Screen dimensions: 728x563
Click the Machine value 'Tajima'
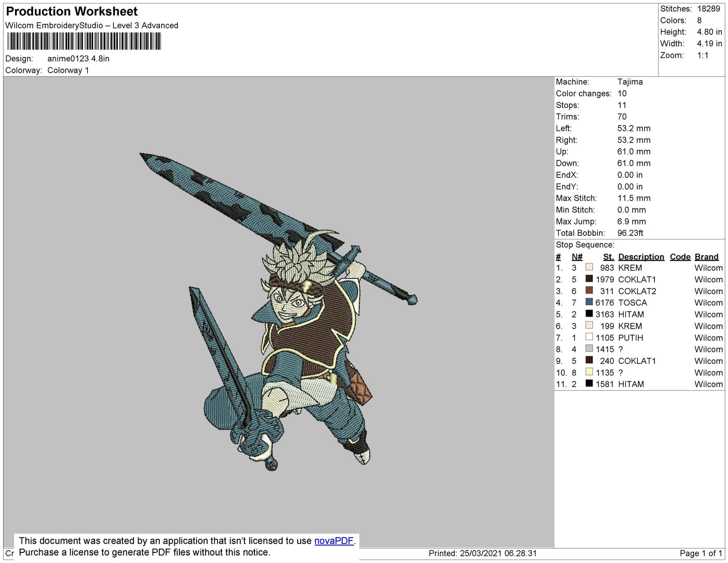[x=630, y=82]
